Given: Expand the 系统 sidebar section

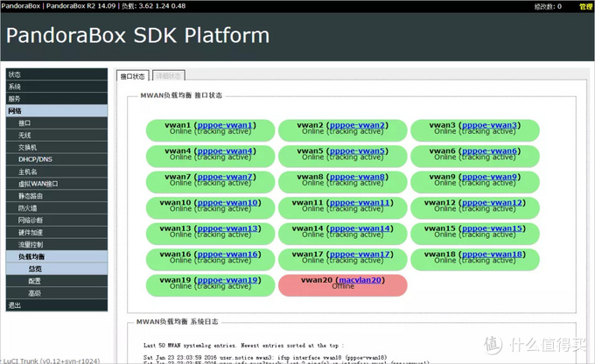Looking at the screenshot, I should click(15, 87).
